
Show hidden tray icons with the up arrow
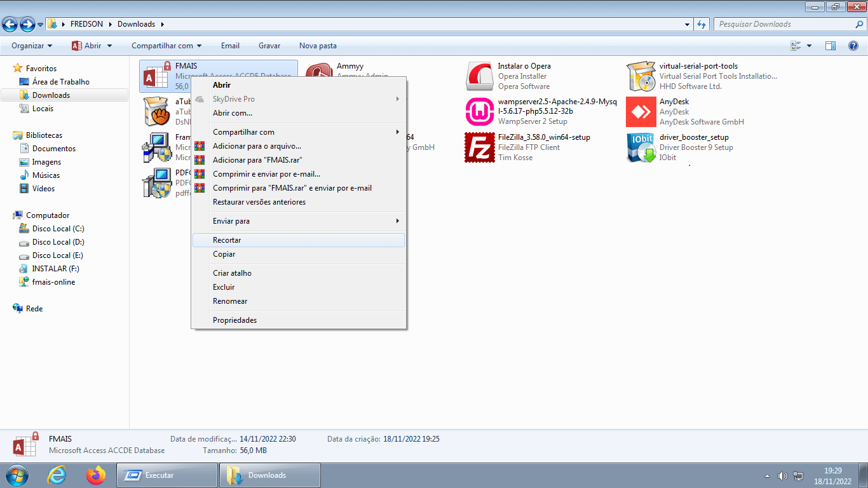pyautogui.click(x=767, y=476)
